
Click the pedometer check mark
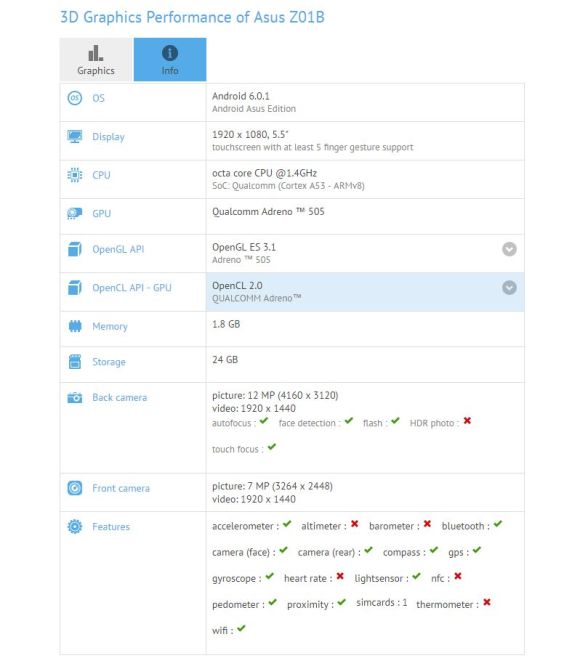tap(273, 602)
